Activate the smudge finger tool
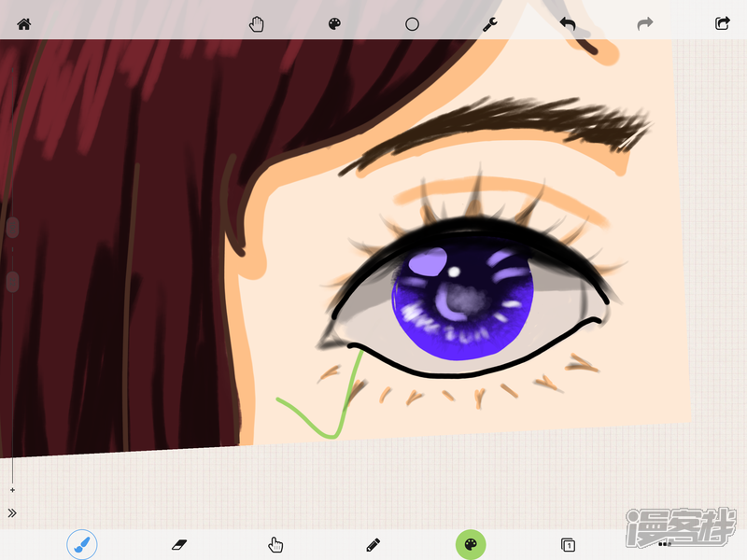Viewport: 747px width, 560px height. [x=275, y=544]
